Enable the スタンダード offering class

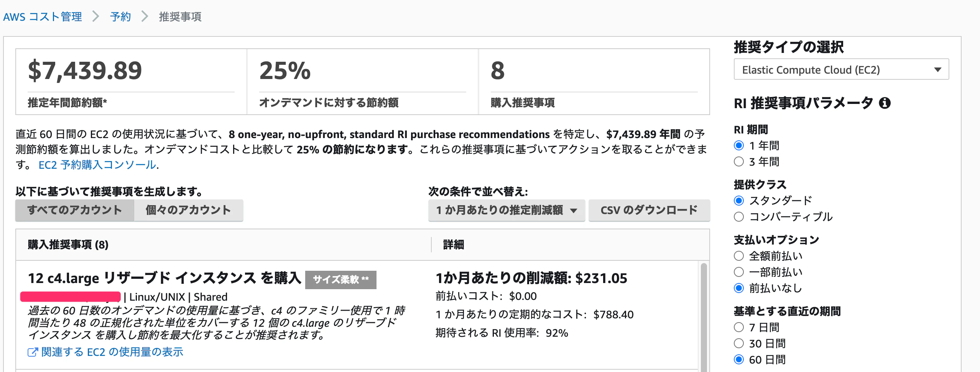tap(738, 200)
